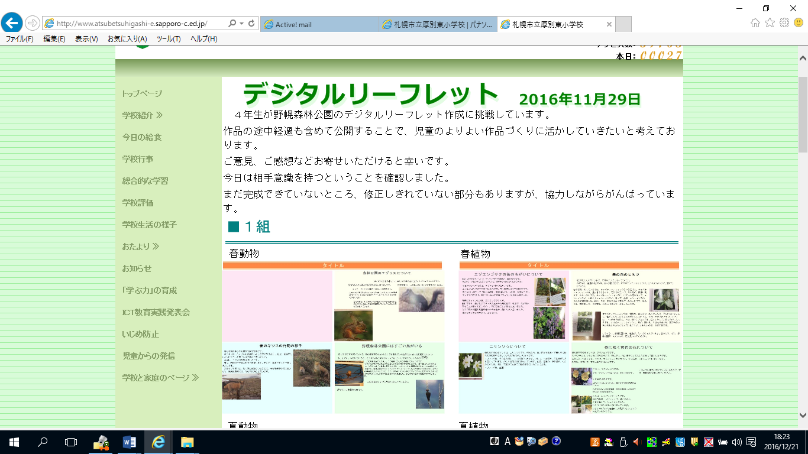
Task: Open taskbar search magnifier
Action: tap(43, 442)
